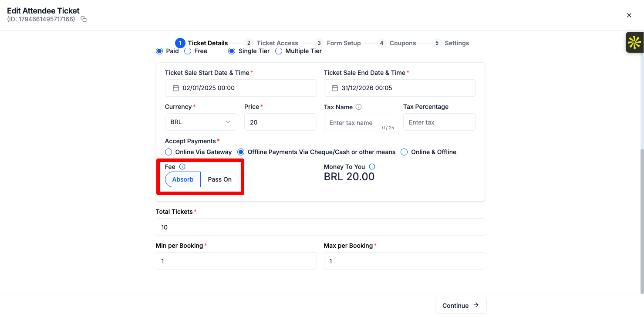Close the Edit Attendee Ticket dialog
The width and height of the screenshot is (644, 317).
coord(629,15)
